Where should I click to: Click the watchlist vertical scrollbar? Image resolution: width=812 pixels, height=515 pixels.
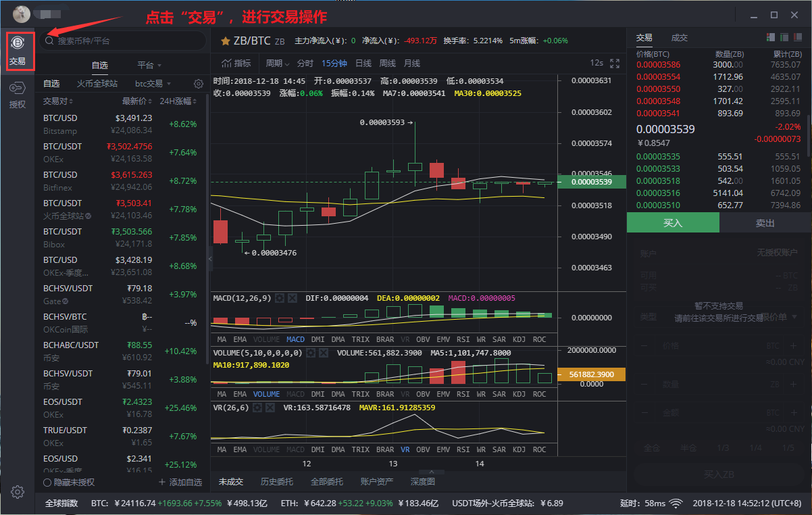click(x=207, y=230)
